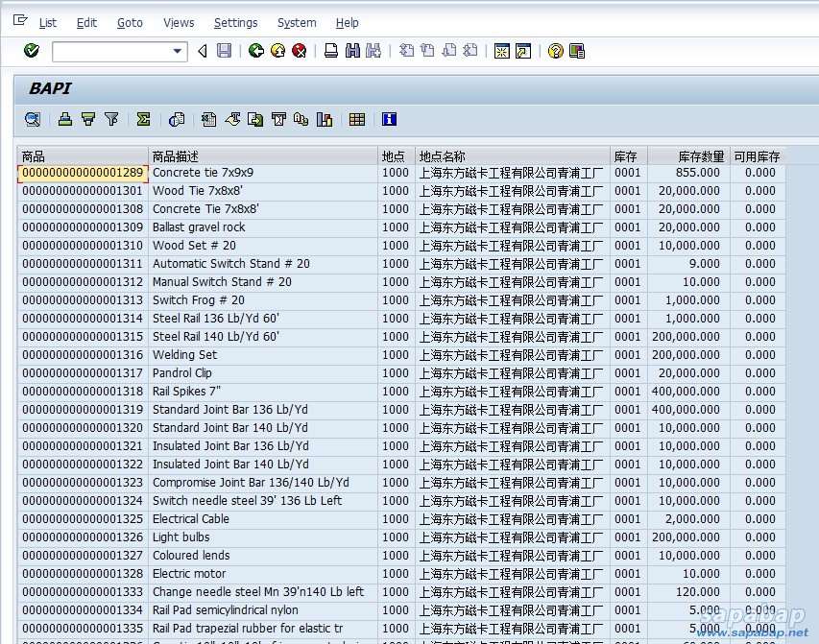Open the Details magnifier icon in ALV toolbar
This screenshot has width=819, height=644.
click(33, 119)
